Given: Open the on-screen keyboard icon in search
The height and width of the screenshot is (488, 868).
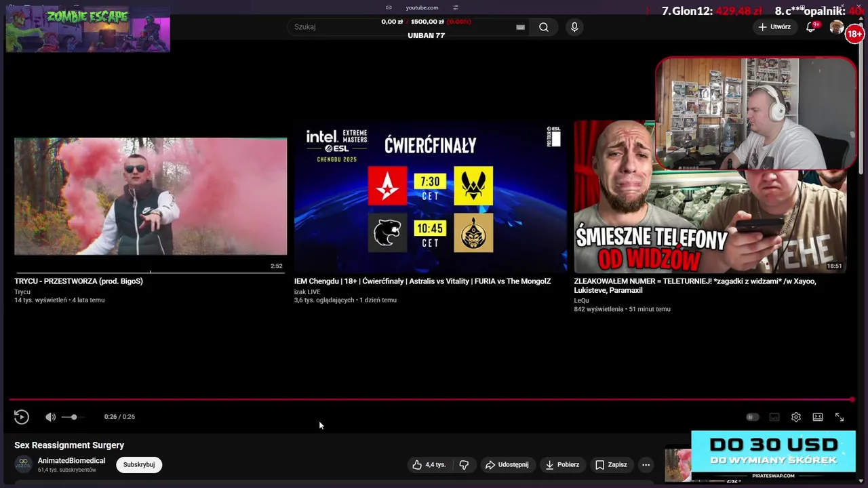Looking at the screenshot, I should point(520,27).
